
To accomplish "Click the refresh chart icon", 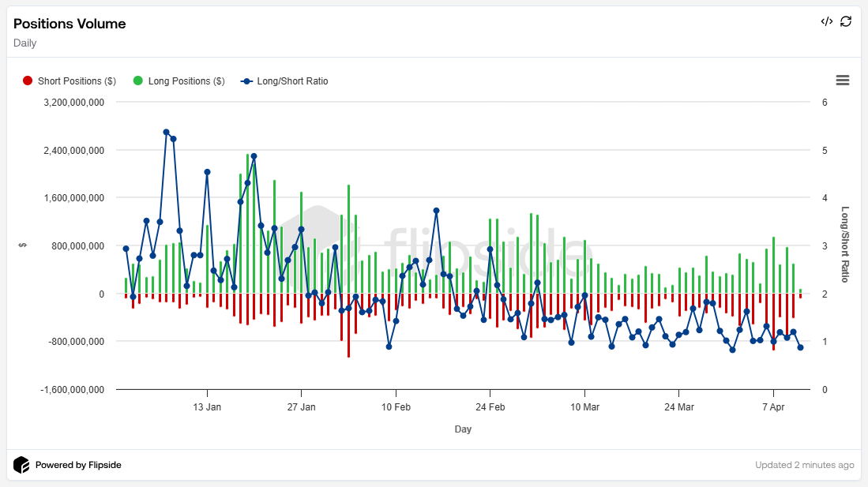I will pyautogui.click(x=846, y=21).
